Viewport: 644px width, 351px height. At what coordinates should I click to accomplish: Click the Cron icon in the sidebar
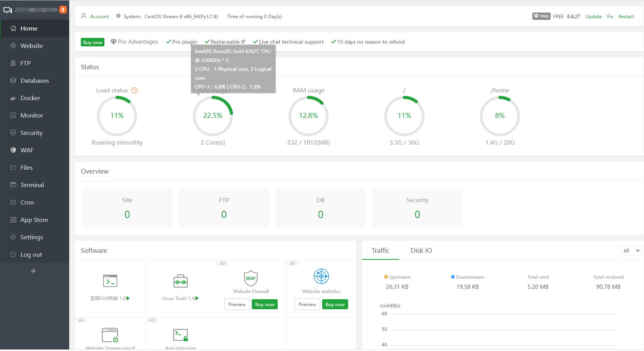(13, 202)
